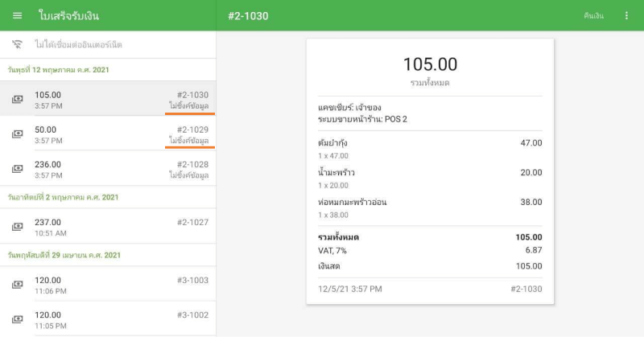Click the ไม่ได้เชื่อมต่ออินเตอร์เน็ต offline message
Screen dimensions: 644x337
tap(78, 44)
